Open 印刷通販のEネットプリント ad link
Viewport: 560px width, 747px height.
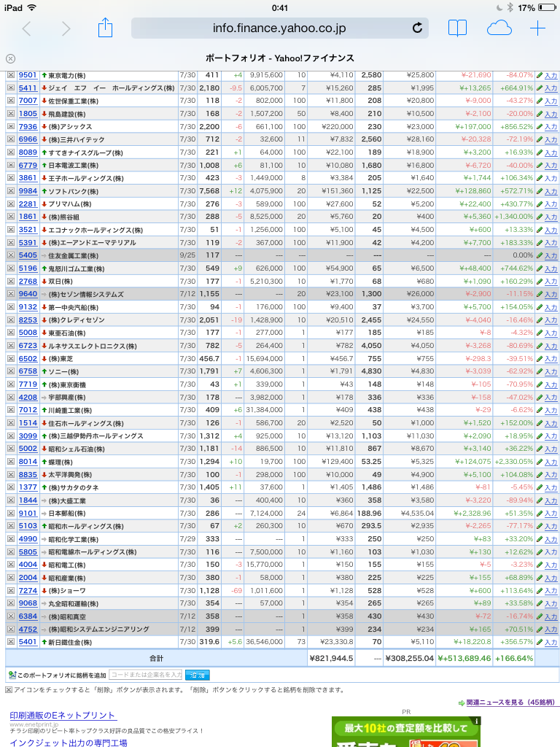click(x=63, y=715)
